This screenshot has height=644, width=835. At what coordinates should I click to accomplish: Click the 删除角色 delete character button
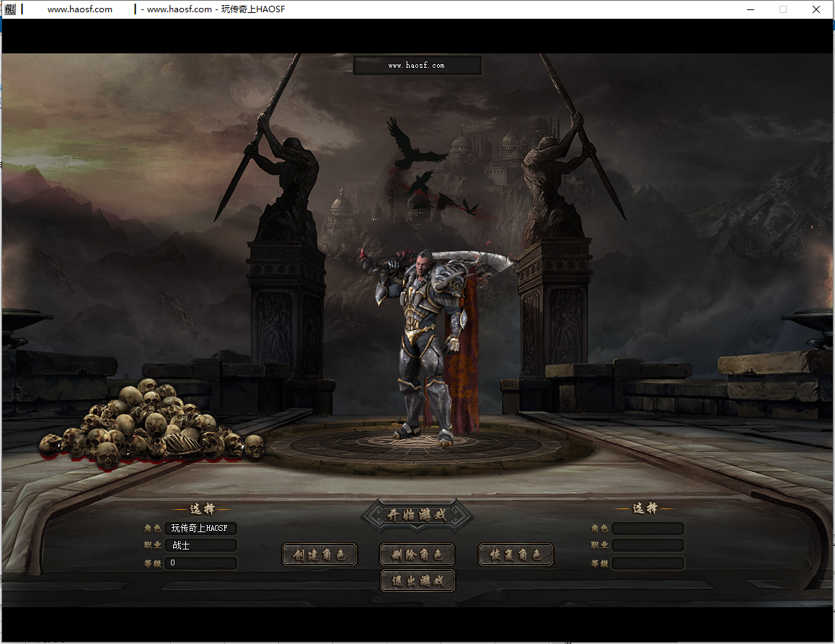point(417,555)
